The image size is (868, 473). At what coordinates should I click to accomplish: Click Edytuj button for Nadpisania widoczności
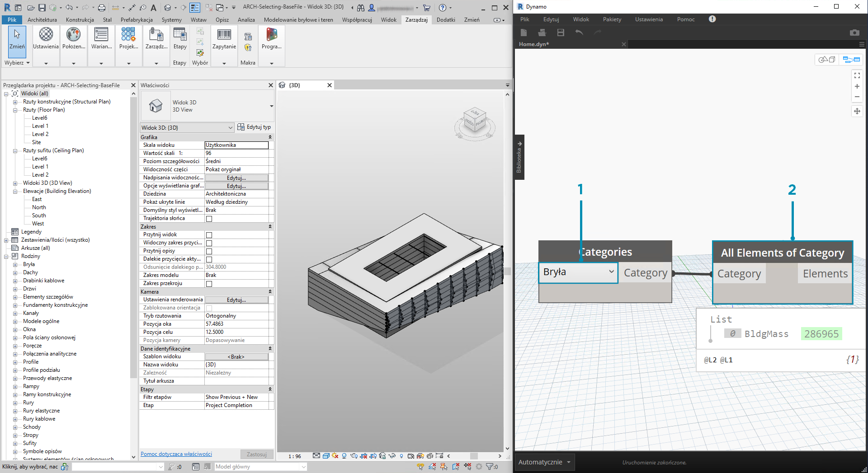pyautogui.click(x=236, y=178)
